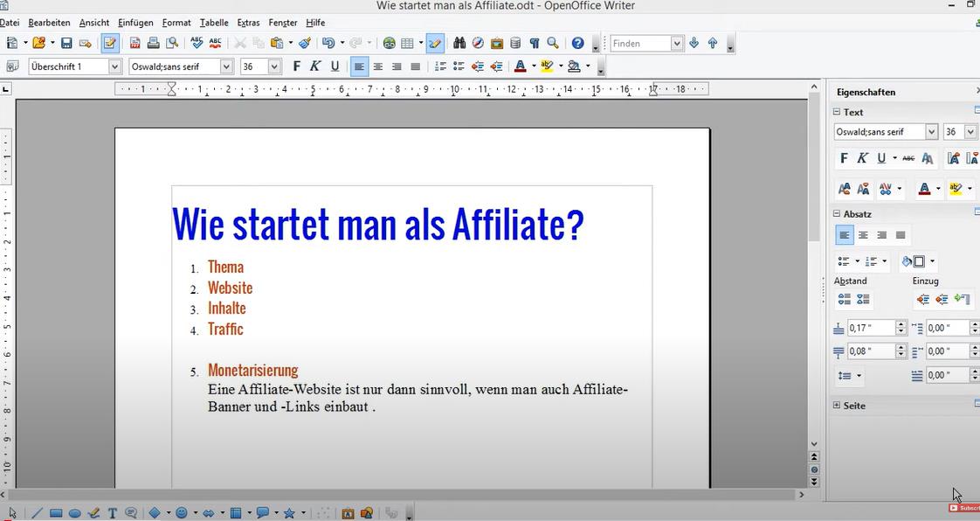Open the Navigator compass icon
The width and height of the screenshot is (980, 521).
click(x=478, y=43)
